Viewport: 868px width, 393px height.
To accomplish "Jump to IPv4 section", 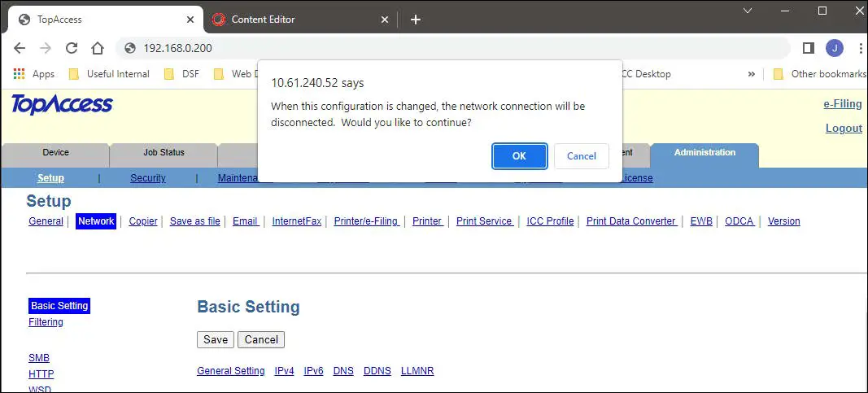I will 285,371.
